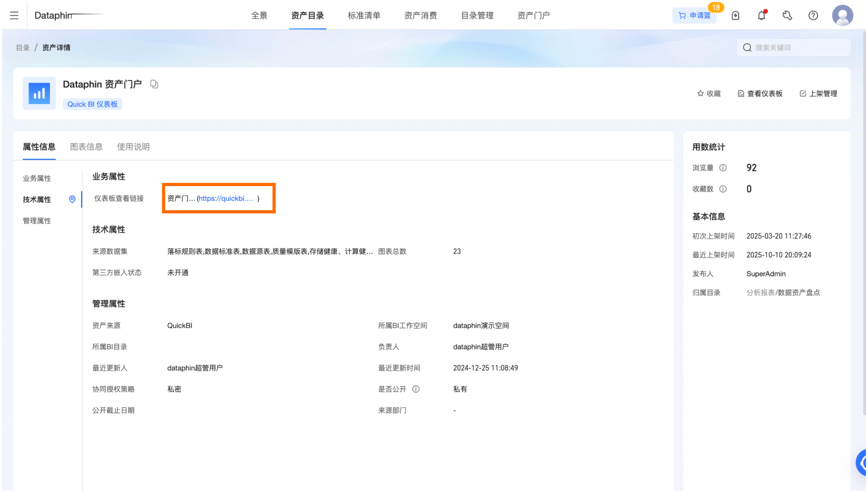Click the 图表总数 value 23
Viewport: 868px width, 493px height.
pos(457,251)
